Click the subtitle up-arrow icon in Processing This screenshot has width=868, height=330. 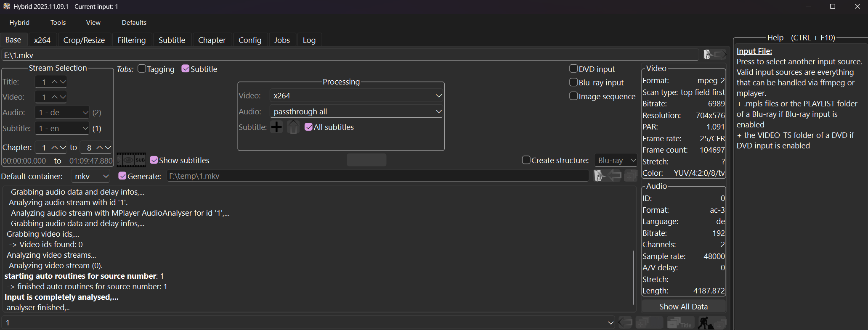293,127
